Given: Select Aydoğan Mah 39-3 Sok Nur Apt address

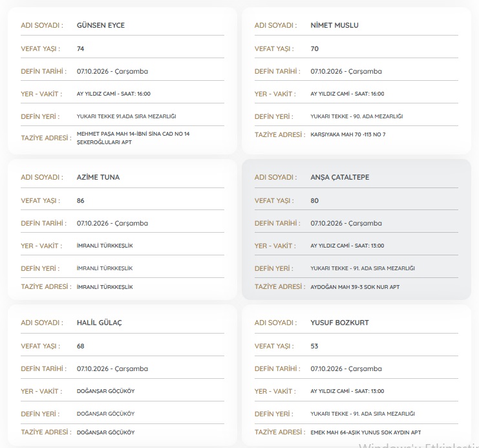Looking at the screenshot, I should [x=355, y=287].
